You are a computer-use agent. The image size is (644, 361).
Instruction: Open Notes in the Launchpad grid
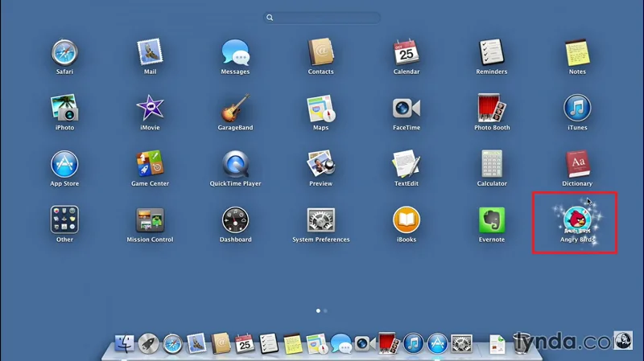(x=577, y=52)
